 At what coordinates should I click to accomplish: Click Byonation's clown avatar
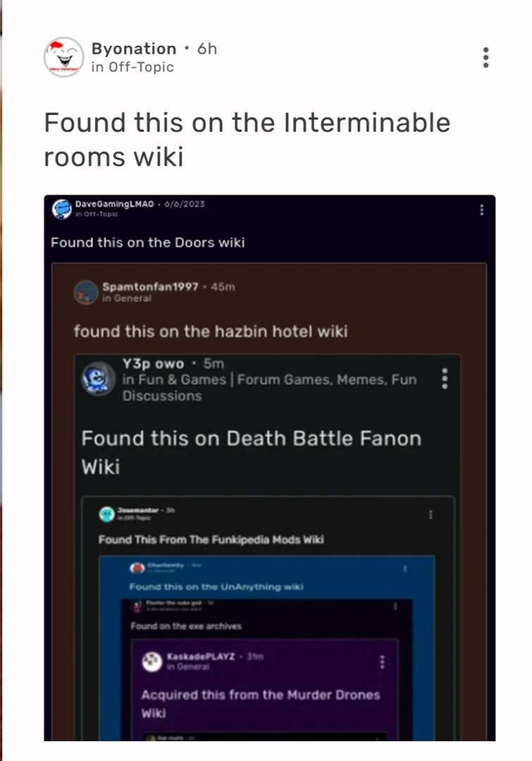pos(64,57)
